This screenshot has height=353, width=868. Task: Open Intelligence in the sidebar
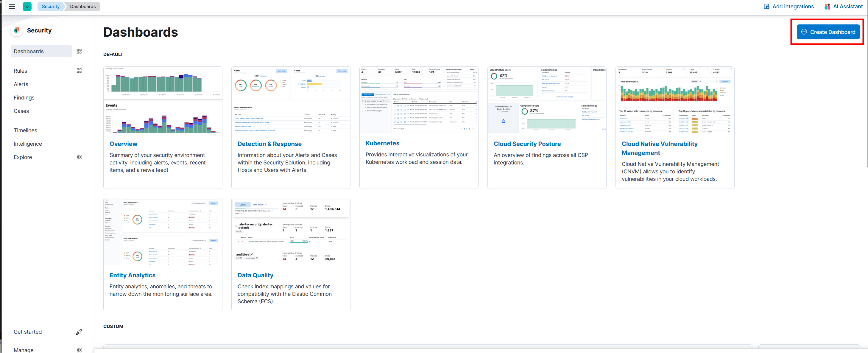click(28, 144)
